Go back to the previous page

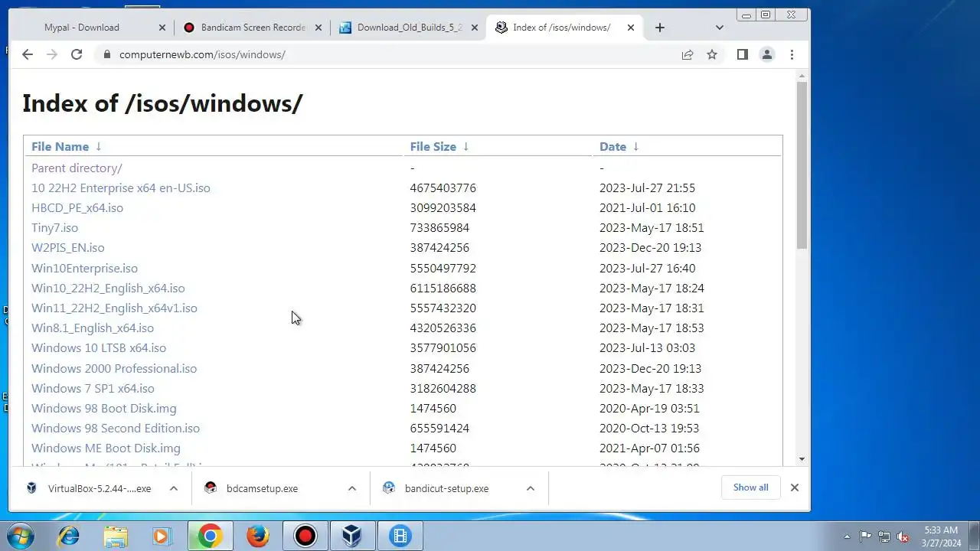28,54
